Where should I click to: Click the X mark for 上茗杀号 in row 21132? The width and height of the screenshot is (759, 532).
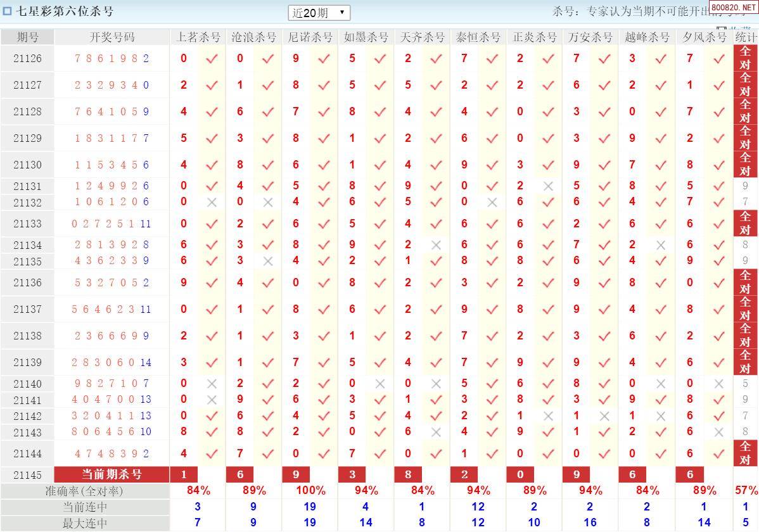click(212, 202)
